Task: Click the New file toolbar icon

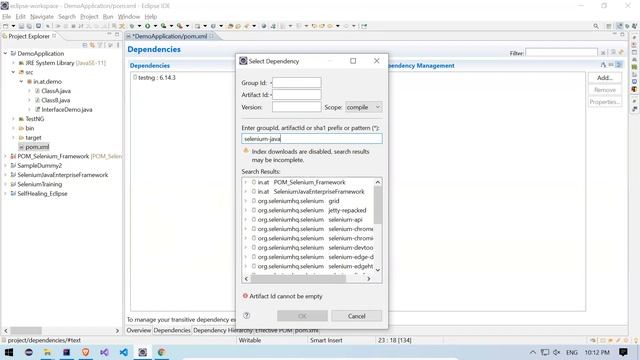Action: 6,26
